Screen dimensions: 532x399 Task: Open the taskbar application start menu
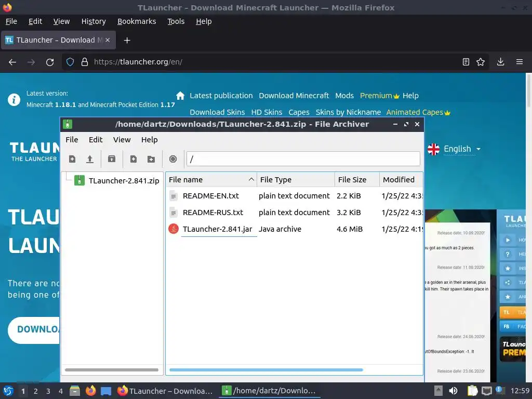click(x=8, y=391)
